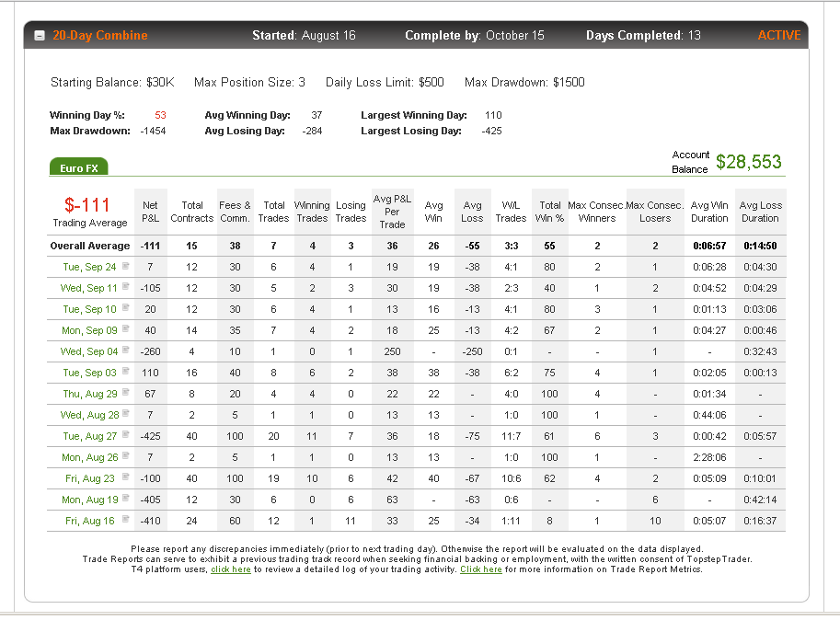
Task: Open the Tue, Sep 10 day report
Action: click(x=89, y=309)
